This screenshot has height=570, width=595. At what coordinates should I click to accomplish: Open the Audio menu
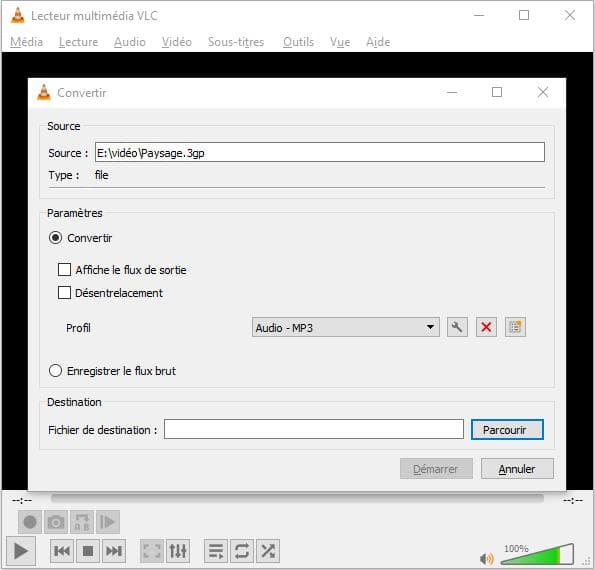[130, 42]
